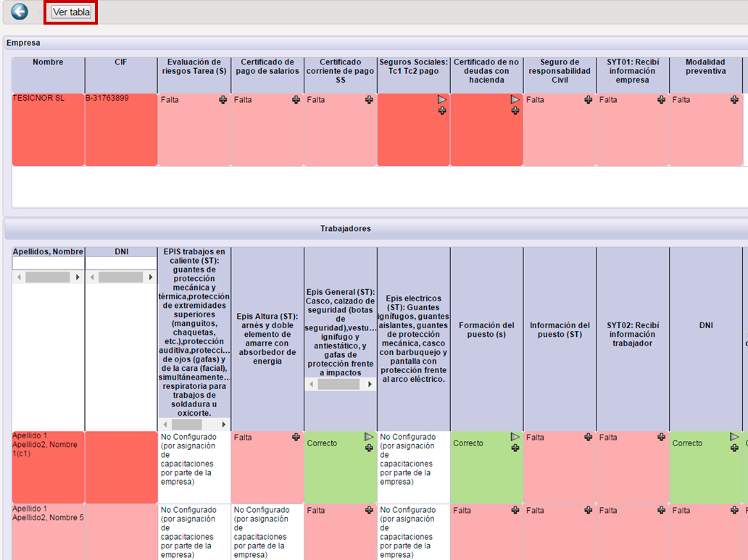Click the Epis electricos (ST) column header

click(x=413, y=338)
